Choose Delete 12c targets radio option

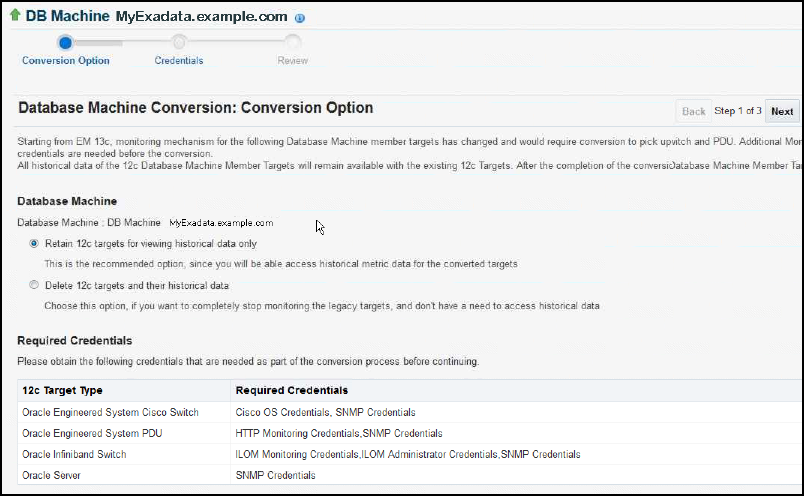click(x=35, y=286)
